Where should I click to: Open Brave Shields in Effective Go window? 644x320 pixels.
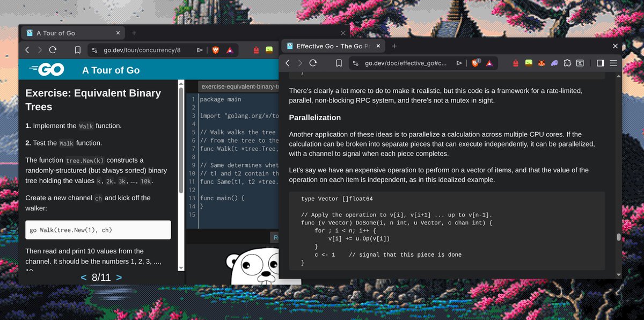click(x=476, y=63)
